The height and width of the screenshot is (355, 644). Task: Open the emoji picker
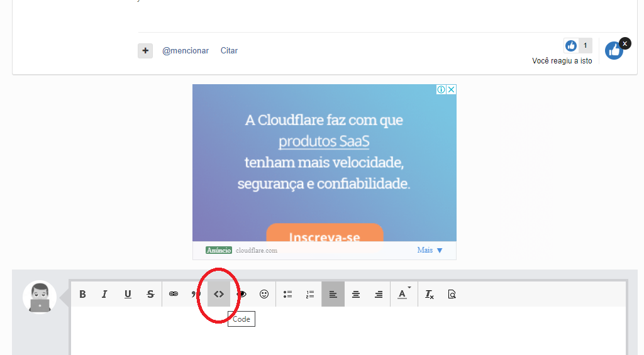point(264,294)
